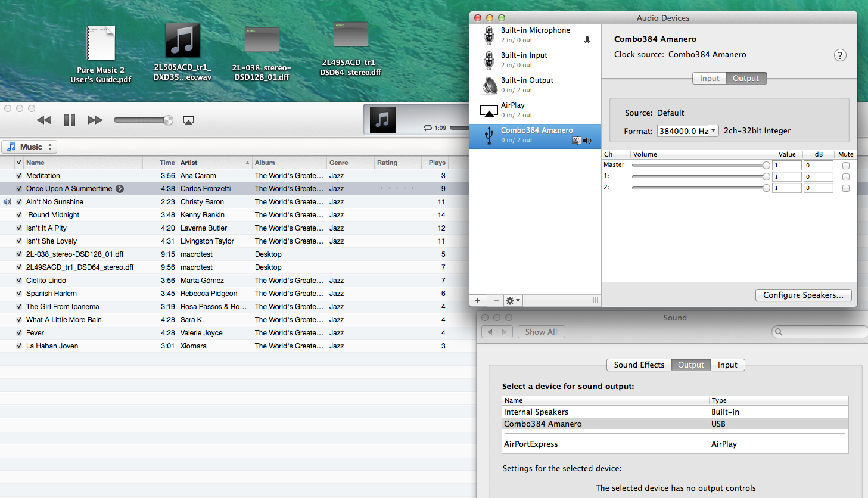Click the arrow icon next to Once Upon A Summertime
This screenshot has height=498, width=868.
pos(120,189)
